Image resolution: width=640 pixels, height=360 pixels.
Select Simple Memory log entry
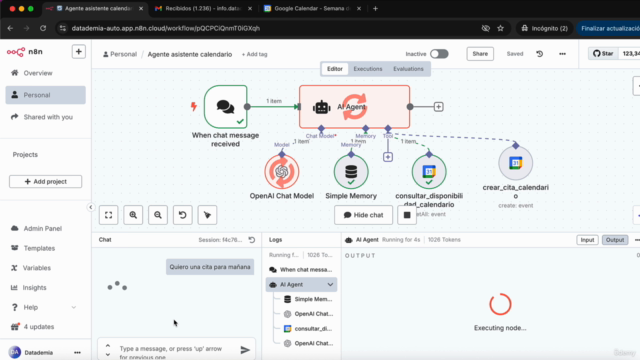(x=309, y=299)
